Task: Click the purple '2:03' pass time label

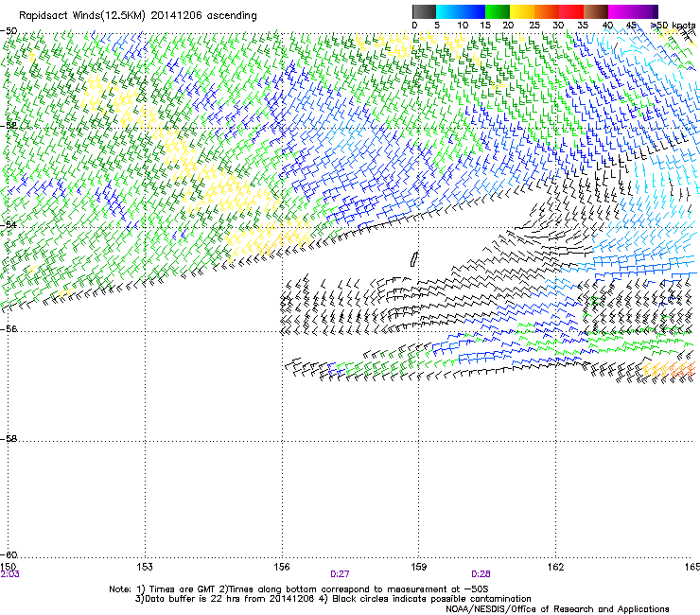Action: click(9, 574)
